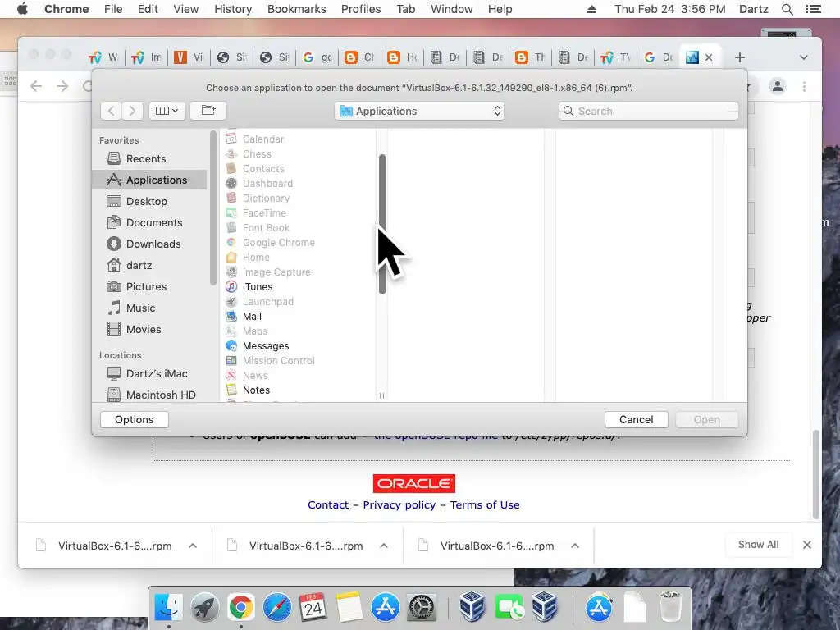The width and height of the screenshot is (840, 630).
Task: Click the Messages app icon in list
Action: (x=231, y=346)
